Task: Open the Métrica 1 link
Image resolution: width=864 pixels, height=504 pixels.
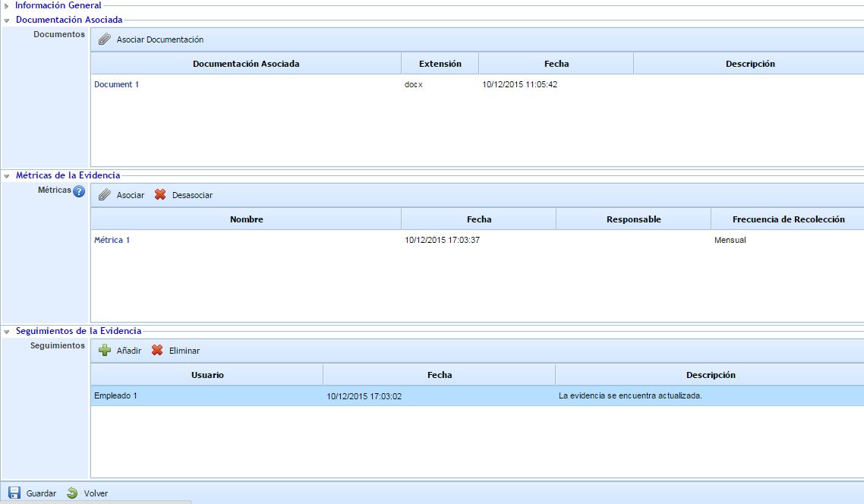Action: coord(112,240)
